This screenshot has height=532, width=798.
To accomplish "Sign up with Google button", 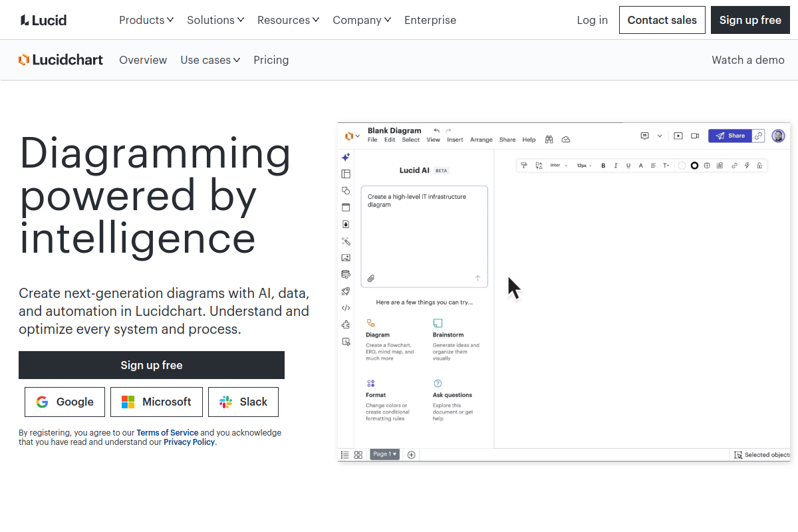I will click(x=65, y=402).
